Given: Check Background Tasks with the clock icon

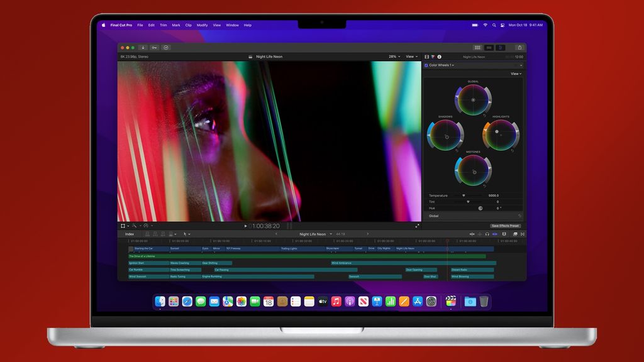Looking at the screenshot, I should pyautogui.click(x=165, y=47).
